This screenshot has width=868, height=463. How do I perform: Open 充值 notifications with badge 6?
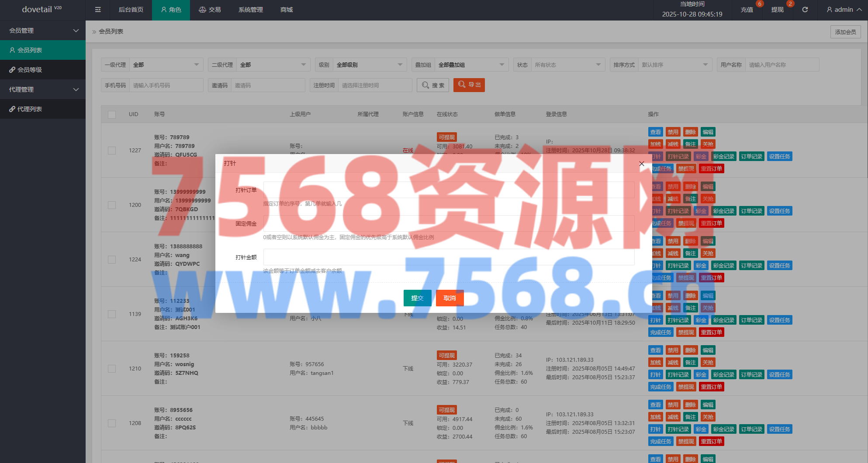tap(747, 10)
